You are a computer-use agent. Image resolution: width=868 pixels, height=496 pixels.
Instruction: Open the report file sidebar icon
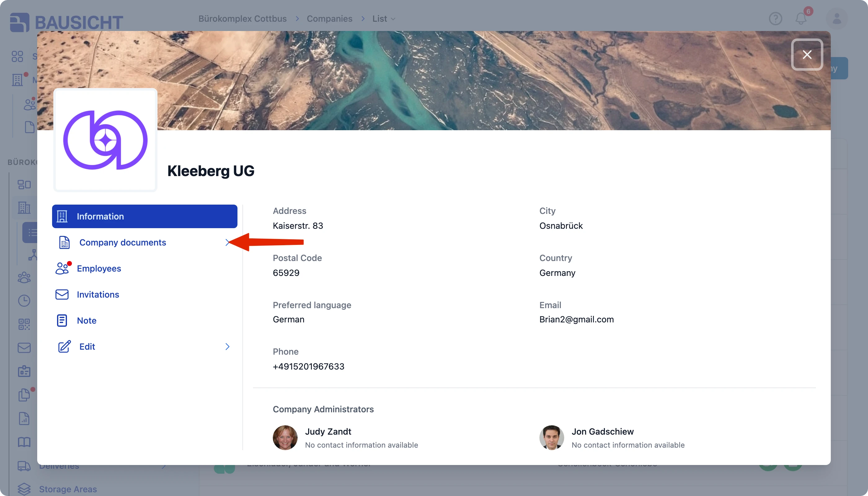pos(24,419)
